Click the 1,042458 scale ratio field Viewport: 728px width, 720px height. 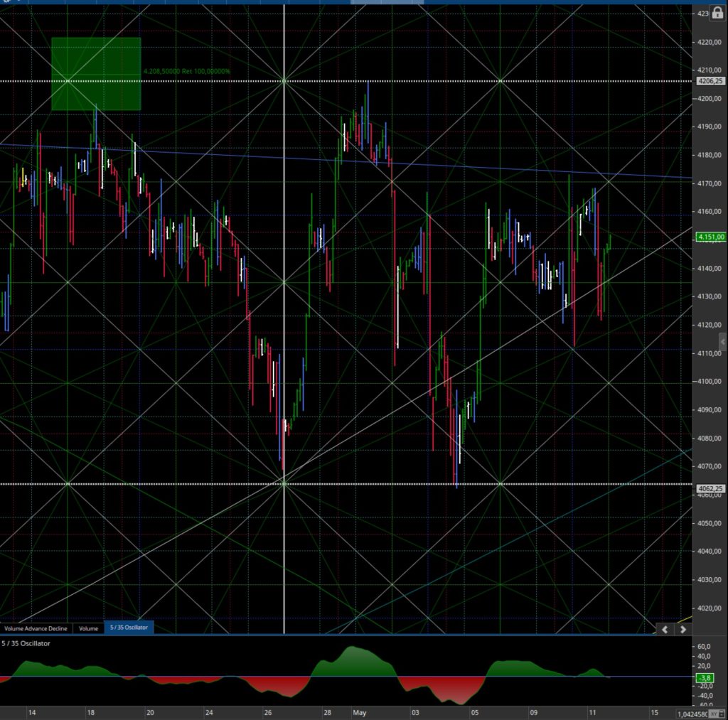click(x=692, y=714)
